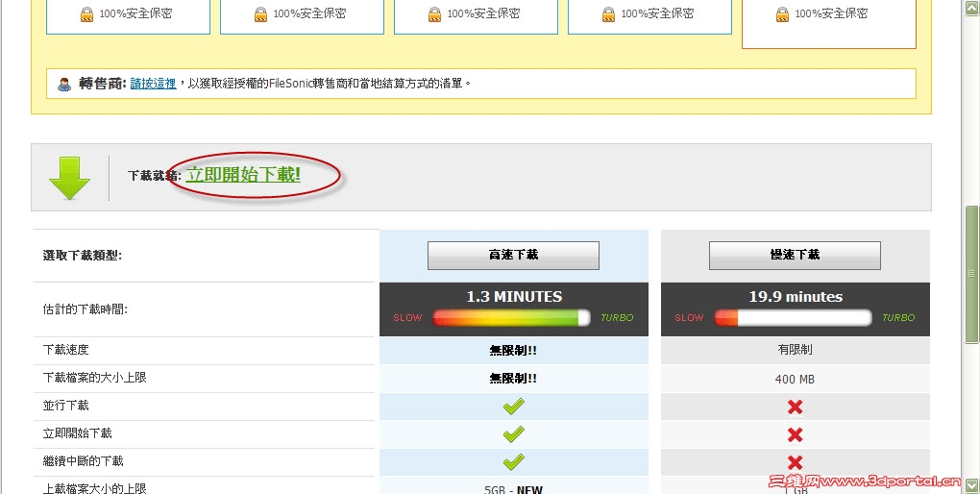
Task: Open the 請按這裡 reseller link
Action: tap(153, 84)
